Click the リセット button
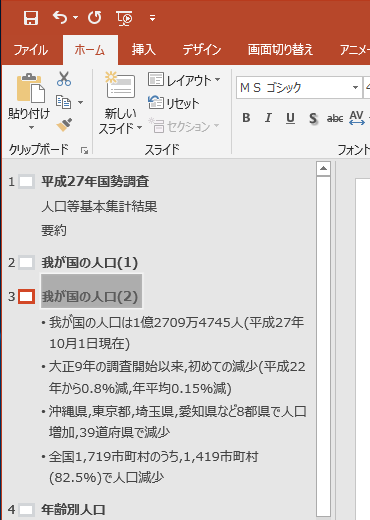This screenshot has height=520, width=370. (173, 103)
